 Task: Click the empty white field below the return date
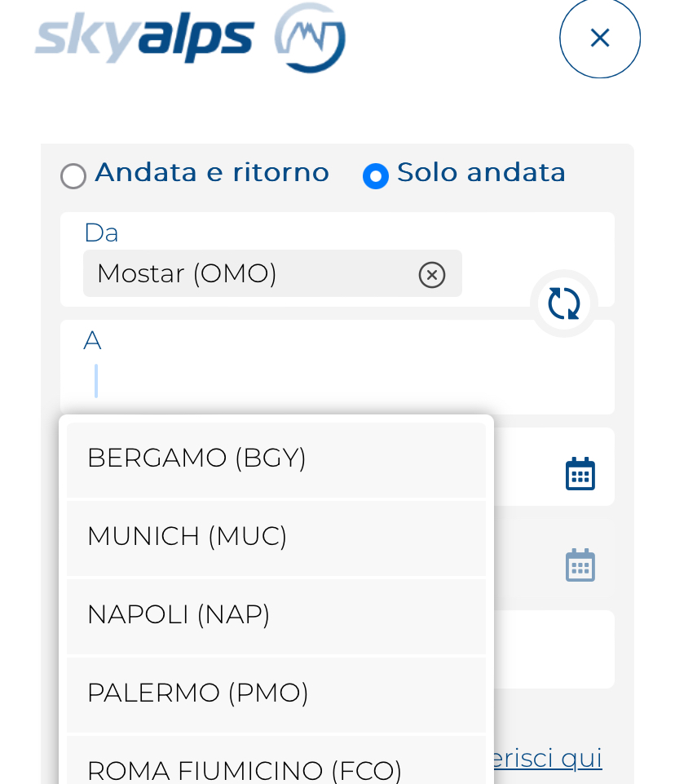coord(554,649)
